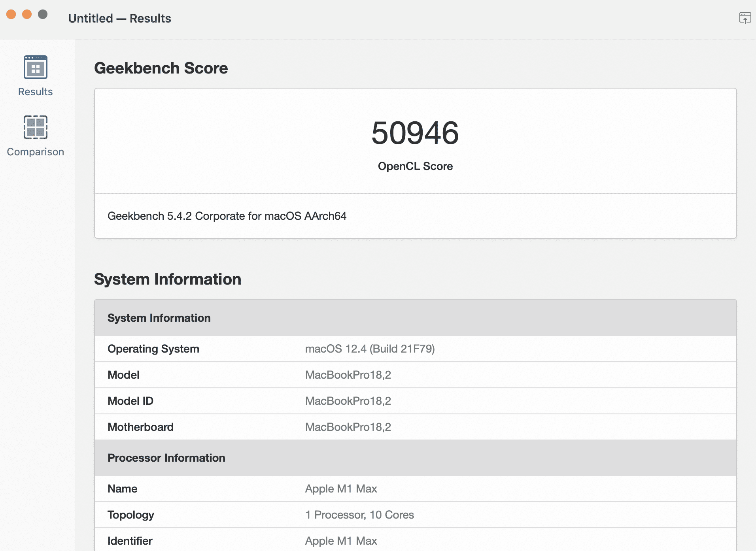Screen dimensions: 756x551
Task: Select the Model value MacBookPro18,2
Action: [x=348, y=375]
